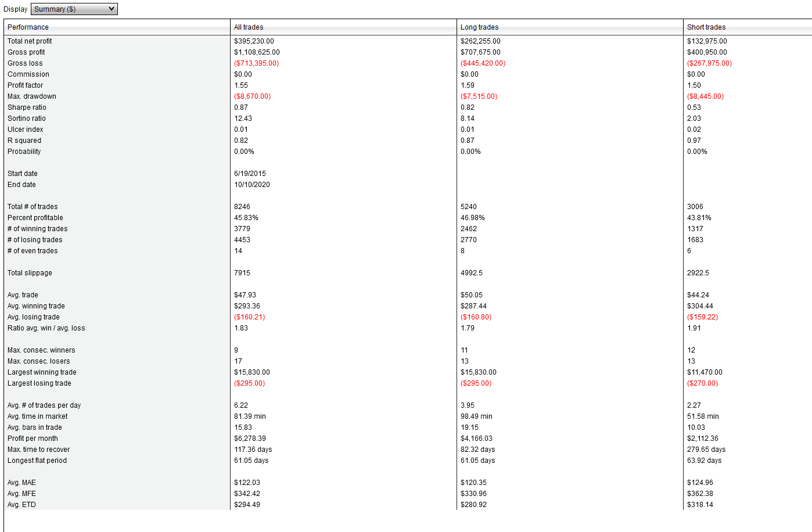The width and height of the screenshot is (812, 532).
Task: Select the Commission row label
Action: [28, 74]
